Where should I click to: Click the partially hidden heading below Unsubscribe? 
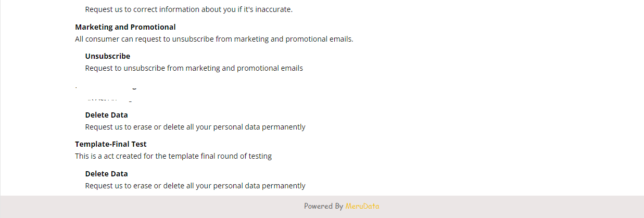pos(106,87)
